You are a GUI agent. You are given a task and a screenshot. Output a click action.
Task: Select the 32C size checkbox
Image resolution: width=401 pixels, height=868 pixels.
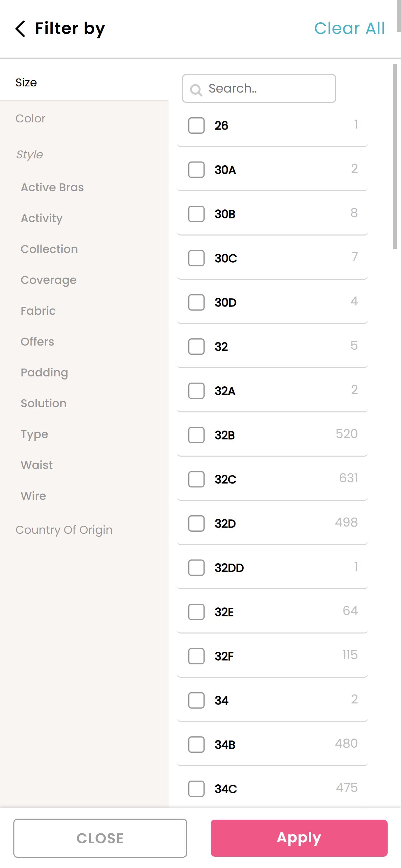[x=196, y=479]
